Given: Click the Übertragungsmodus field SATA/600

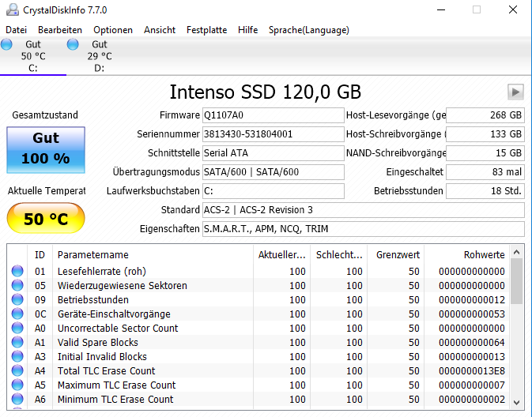Looking at the screenshot, I should 274,172.
